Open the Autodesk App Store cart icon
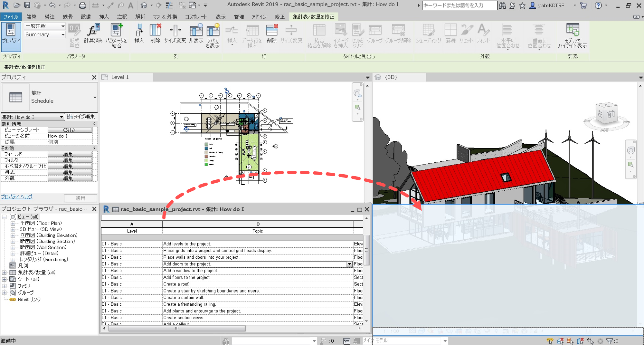Viewport: 644px width, 345px height. 583,5
